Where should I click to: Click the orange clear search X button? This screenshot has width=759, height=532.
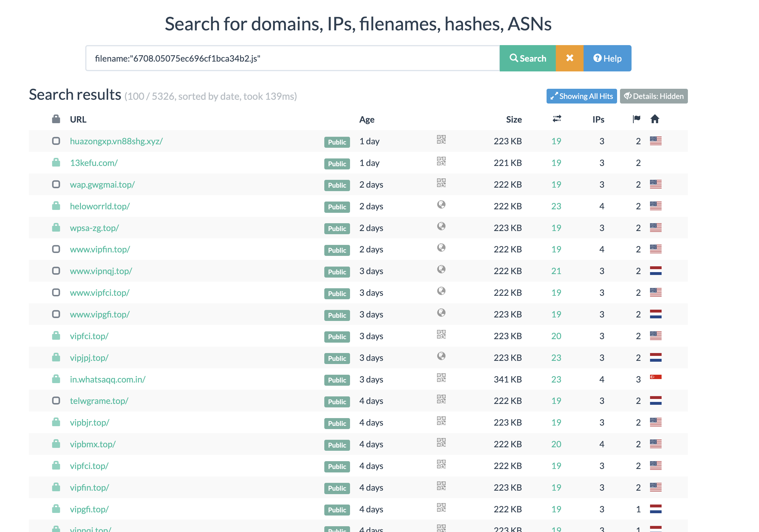(569, 58)
